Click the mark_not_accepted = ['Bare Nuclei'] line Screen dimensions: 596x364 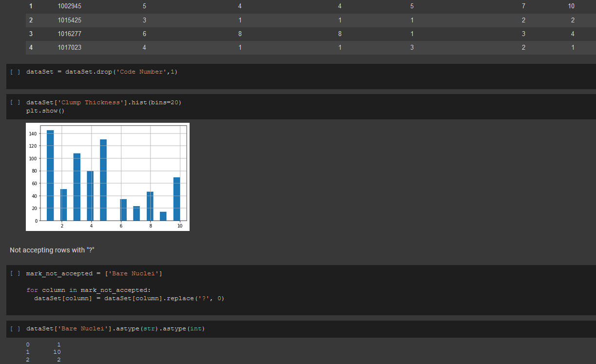(94, 273)
